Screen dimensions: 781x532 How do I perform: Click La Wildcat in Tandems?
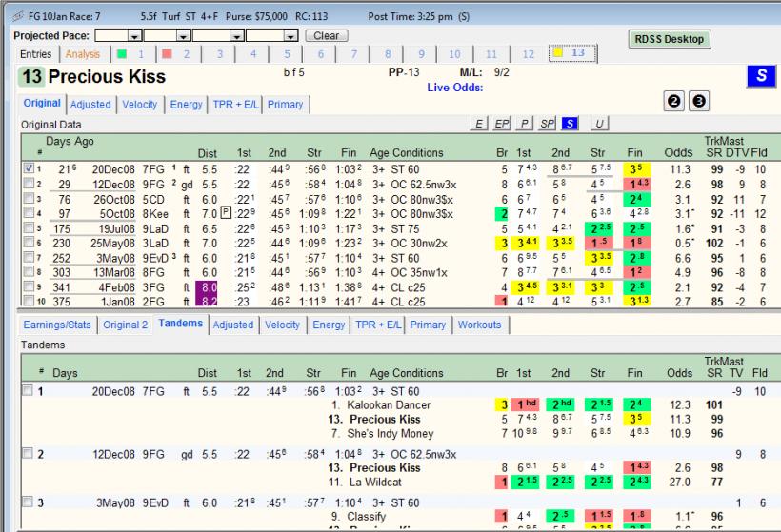(x=375, y=482)
